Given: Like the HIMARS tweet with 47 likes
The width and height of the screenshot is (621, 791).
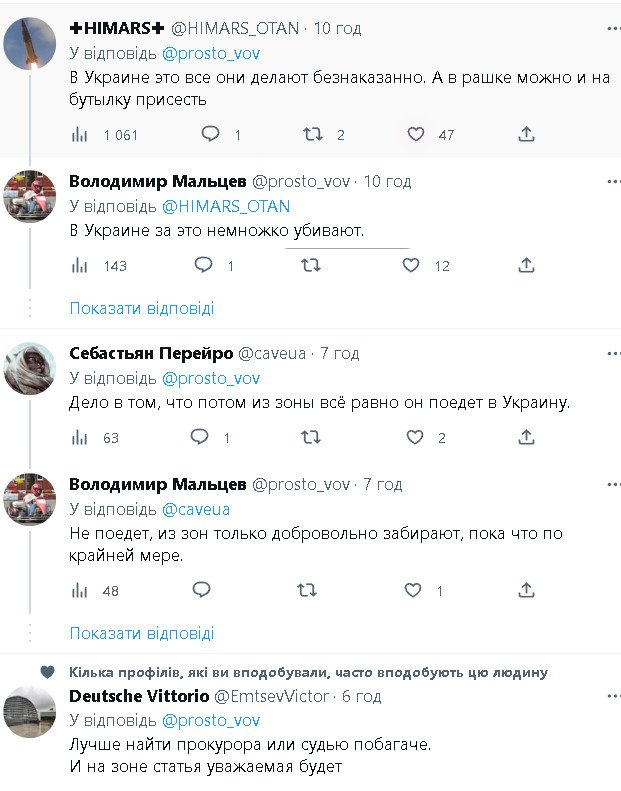Looking at the screenshot, I should [416, 134].
